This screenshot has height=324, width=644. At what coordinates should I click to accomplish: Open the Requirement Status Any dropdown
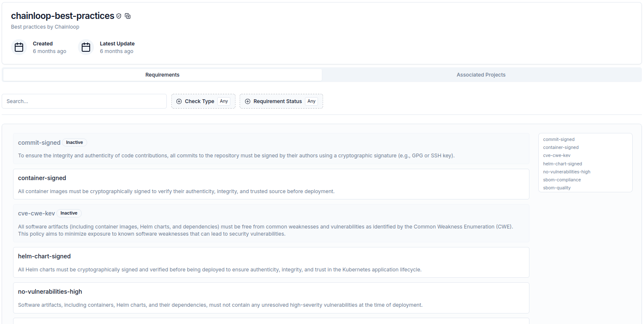311,101
